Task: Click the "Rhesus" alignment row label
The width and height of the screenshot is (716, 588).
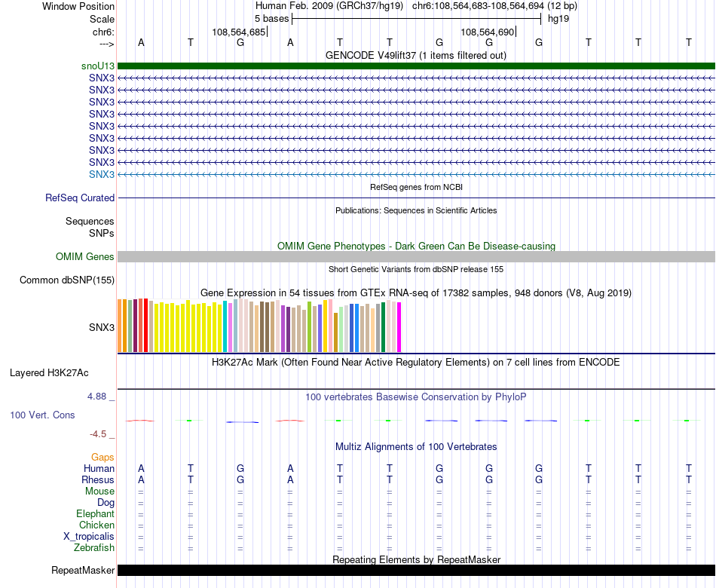Action: pos(98,479)
